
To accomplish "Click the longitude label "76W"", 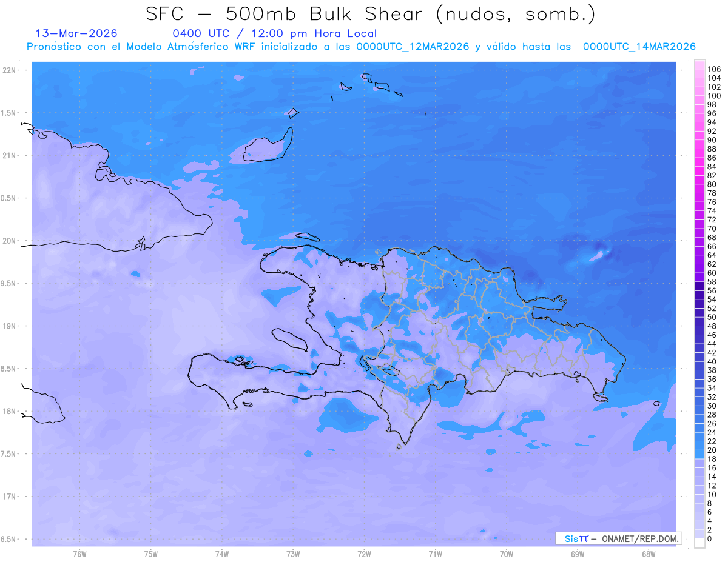I will (x=79, y=554).
